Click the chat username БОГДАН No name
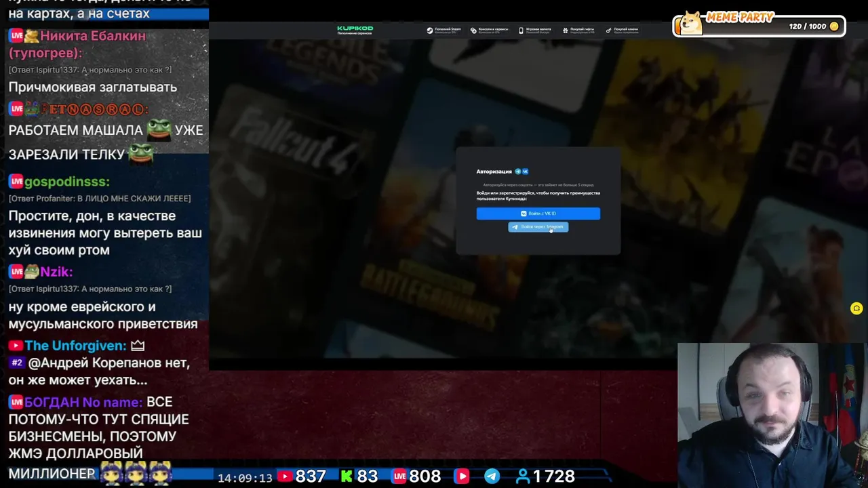The height and width of the screenshot is (488, 868). 83,402
